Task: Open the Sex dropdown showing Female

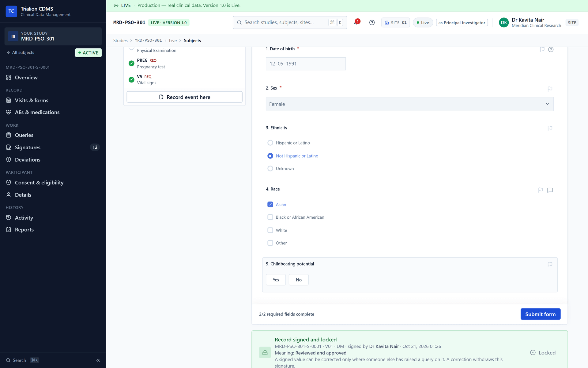Action: (x=409, y=104)
